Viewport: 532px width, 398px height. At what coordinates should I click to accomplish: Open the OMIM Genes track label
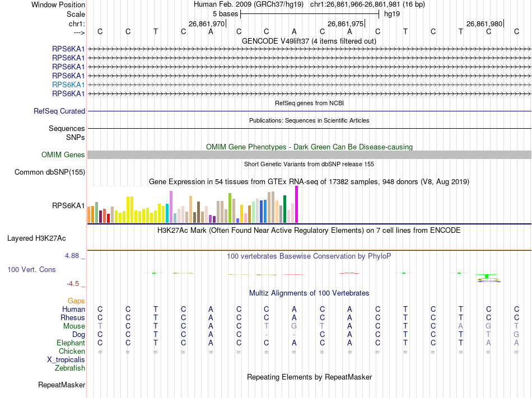point(63,155)
